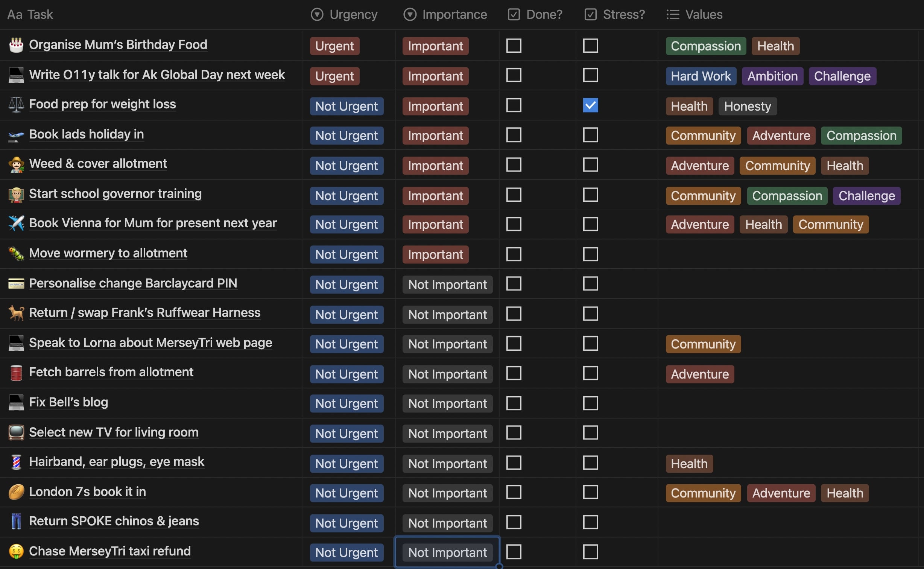Image resolution: width=924 pixels, height=569 pixels.
Task: Click birthday cake icon beside Organise Mum's Birthday Food
Action: tap(16, 45)
